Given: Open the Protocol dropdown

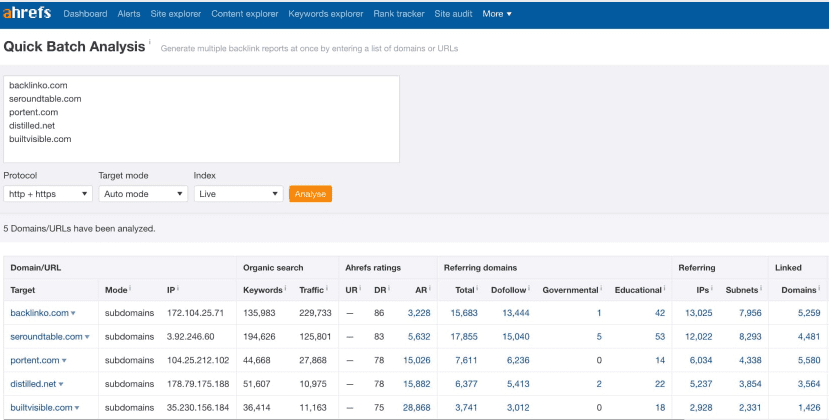Looking at the screenshot, I should 48,194.
